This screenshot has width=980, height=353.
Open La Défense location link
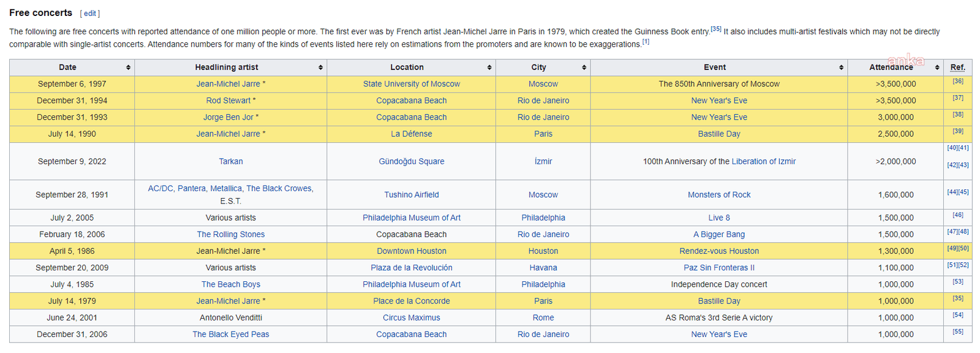click(x=412, y=134)
